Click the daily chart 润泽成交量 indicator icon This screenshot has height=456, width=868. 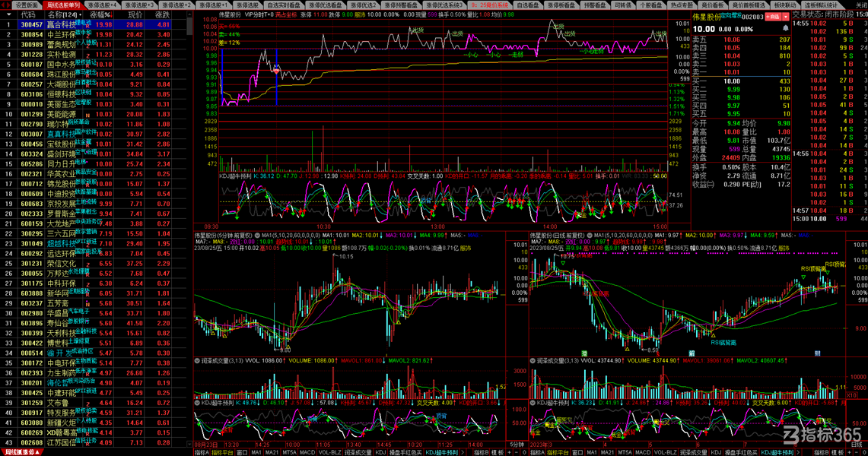(x=533, y=360)
